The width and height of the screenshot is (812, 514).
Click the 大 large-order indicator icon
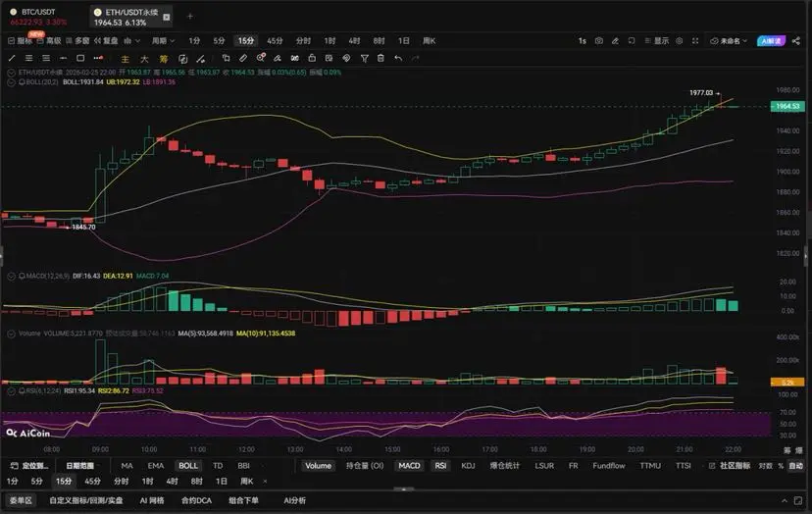(x=144, y=59)
